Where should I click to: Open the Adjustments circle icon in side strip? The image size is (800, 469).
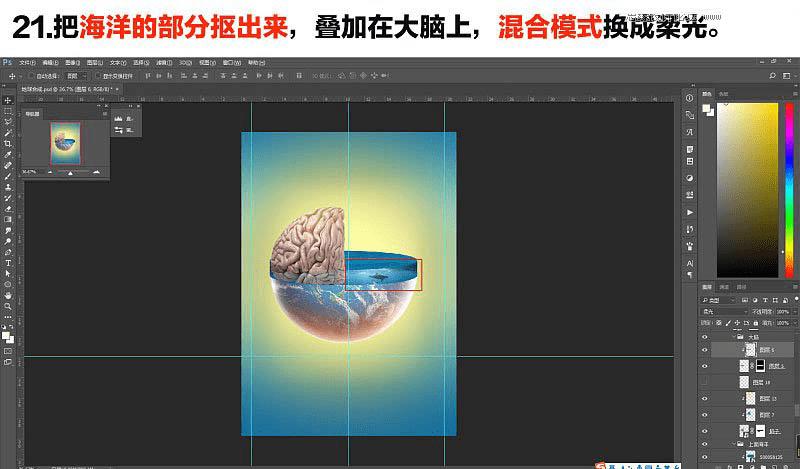point(690,178)
